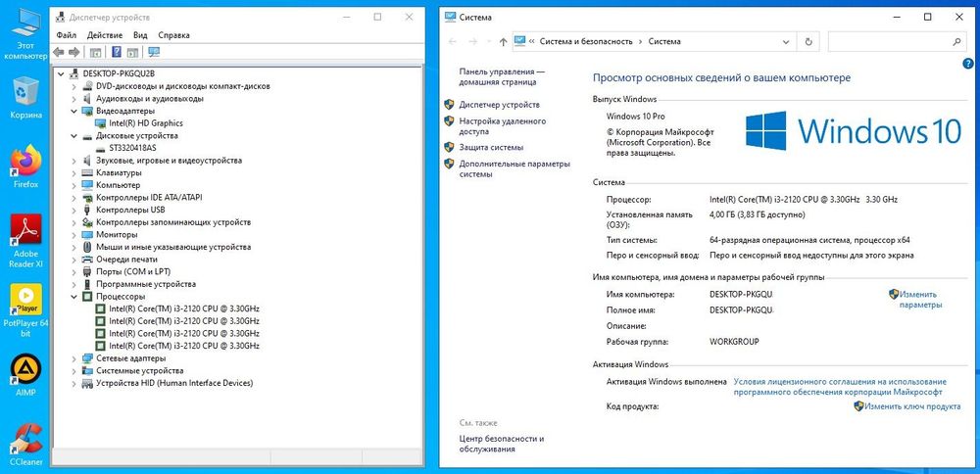Collapse the DESKTOP-PKGQU2B root node
The height and width of the screenshot is (474, 980).
61,73
